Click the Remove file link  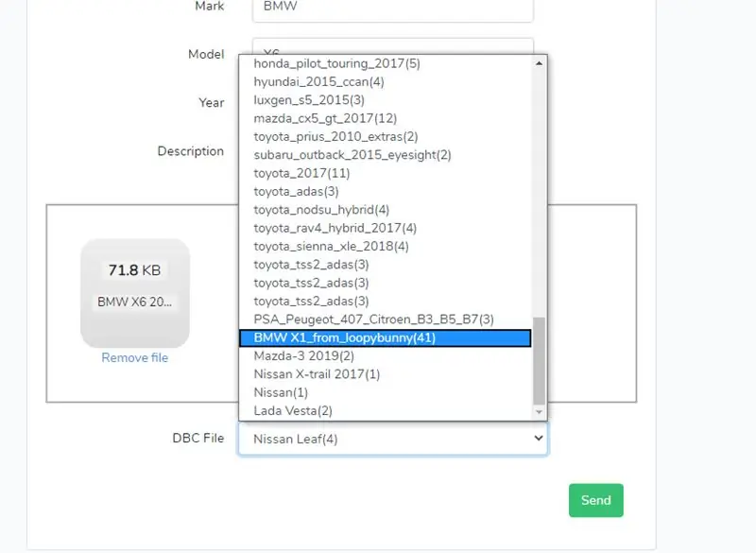tap(135, 358)
